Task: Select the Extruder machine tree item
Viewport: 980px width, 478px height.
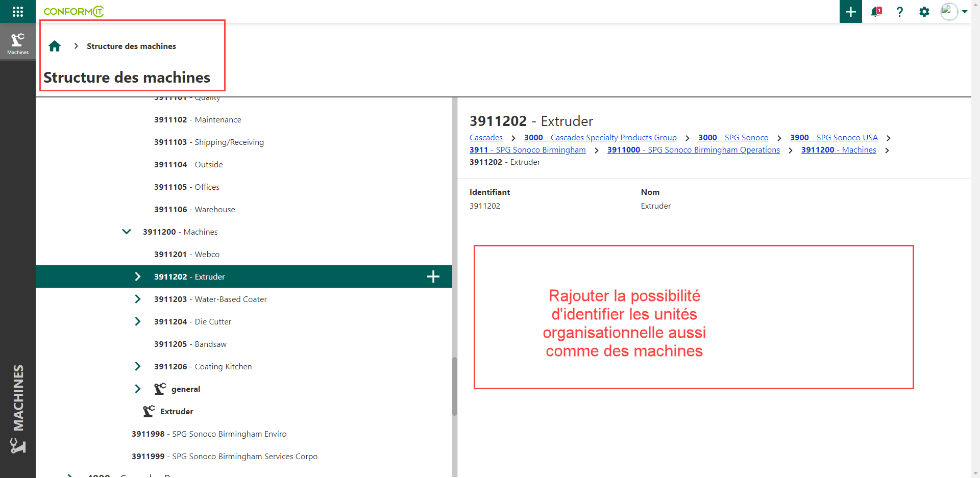Action: coord(177,411)
